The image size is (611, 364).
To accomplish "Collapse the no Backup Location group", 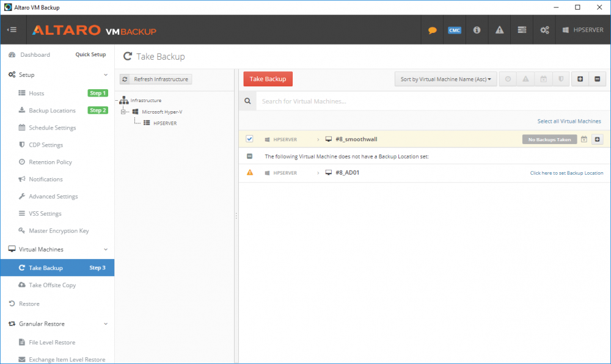I will click(249, 156).
